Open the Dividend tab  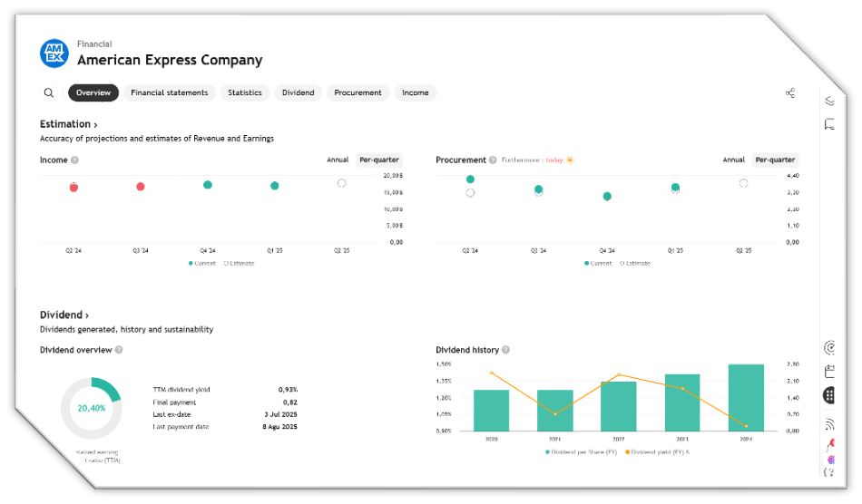(x=298, y=92)
